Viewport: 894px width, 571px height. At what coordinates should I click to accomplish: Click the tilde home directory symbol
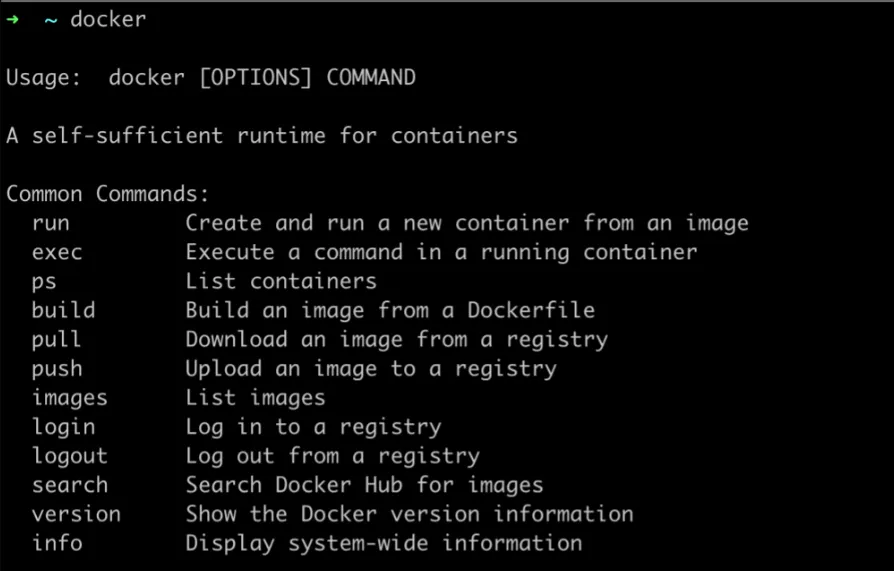50,20
